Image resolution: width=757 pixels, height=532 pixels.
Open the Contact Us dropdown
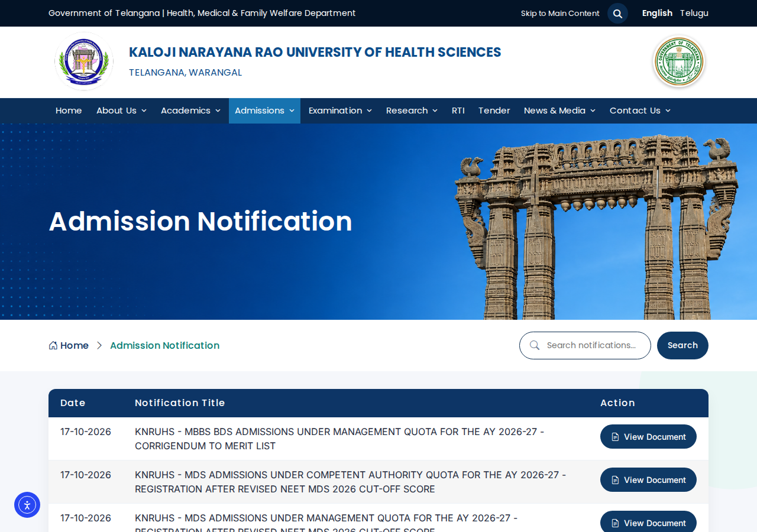(x=640, y=111)
